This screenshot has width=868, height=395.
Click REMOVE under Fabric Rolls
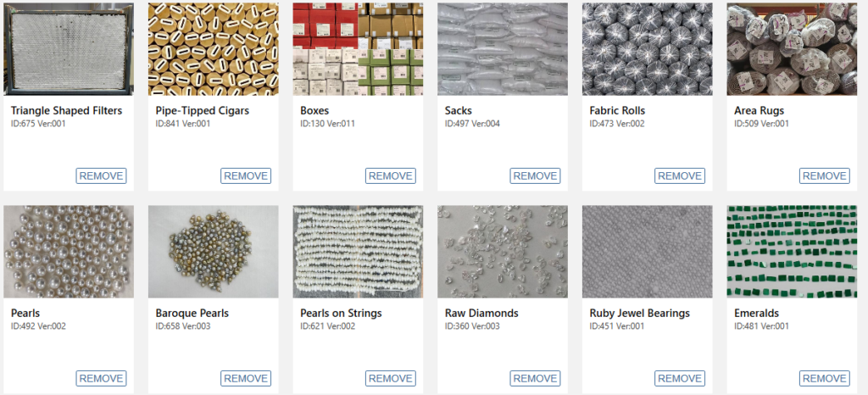tap(680, 176)
